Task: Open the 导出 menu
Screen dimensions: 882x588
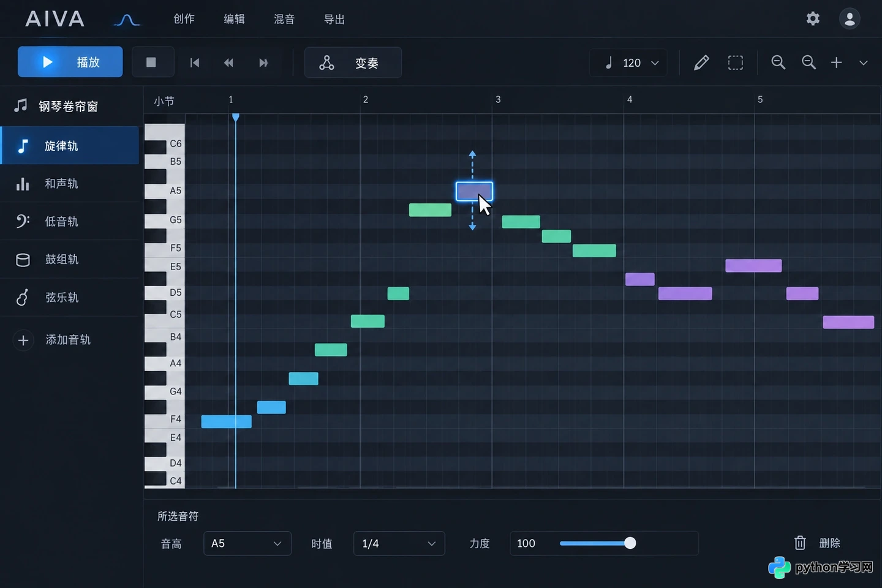Action: [334, 19]
